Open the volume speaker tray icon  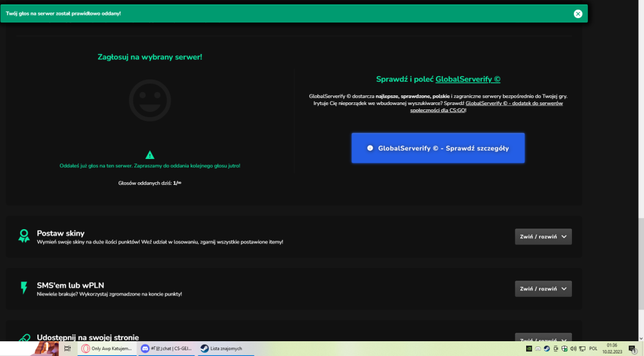[x=573, y=349]
